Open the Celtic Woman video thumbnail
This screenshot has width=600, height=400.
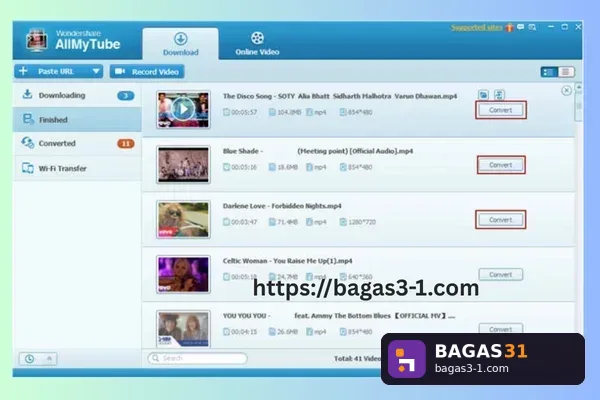183,274
